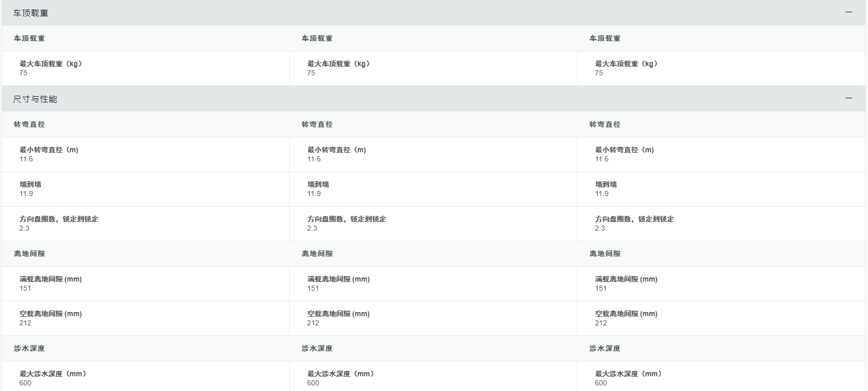Image resolution: width=868 pixels, height=391 pixels.
Task: Click the 车顶载重 gray section header title
Action: tap(31, 13)
